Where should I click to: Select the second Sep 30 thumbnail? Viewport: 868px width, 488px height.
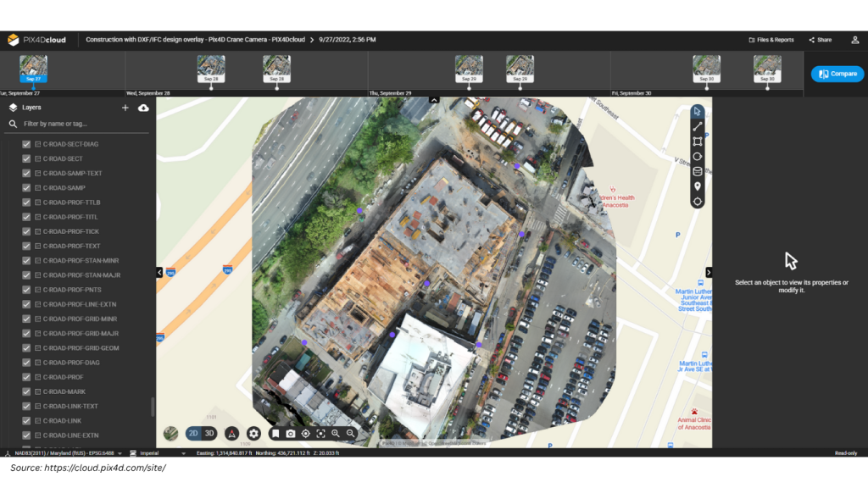click(x=767, y=69)
